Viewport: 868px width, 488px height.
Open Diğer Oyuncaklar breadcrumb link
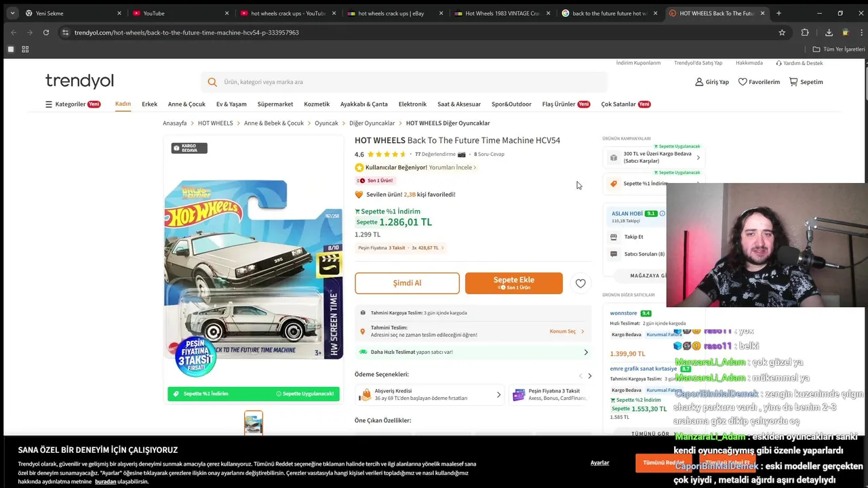[x=372, y=123]
